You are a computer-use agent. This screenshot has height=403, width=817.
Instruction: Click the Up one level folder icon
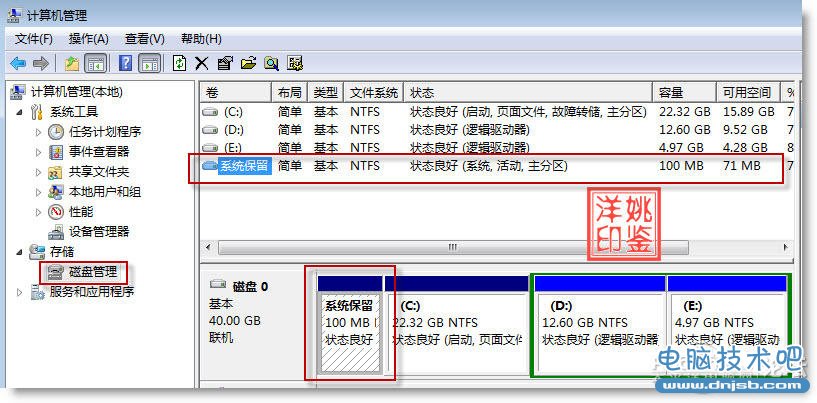pos(72,64)
